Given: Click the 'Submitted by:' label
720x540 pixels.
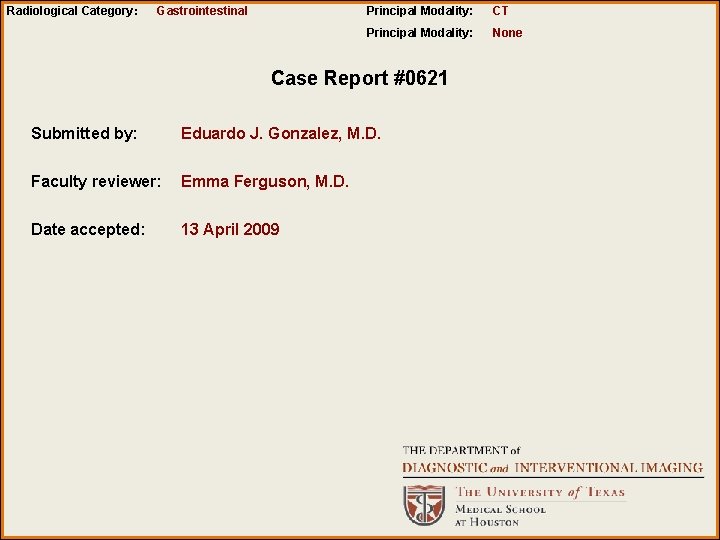Looking at the screenshot, I should 84,133.
